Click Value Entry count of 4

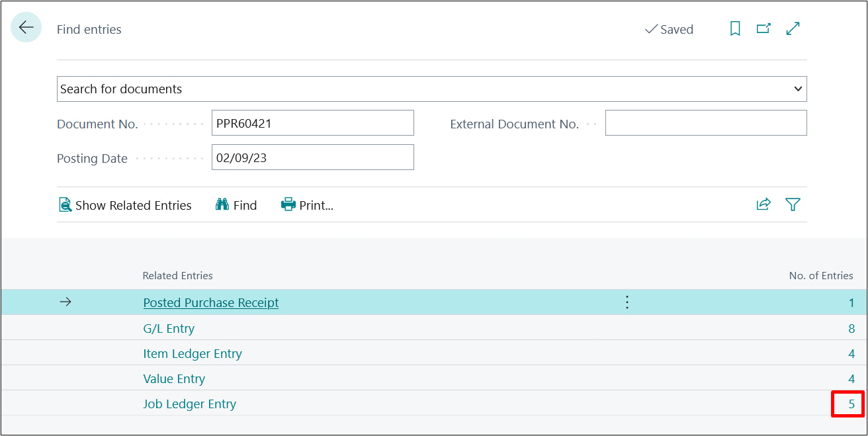(x=851, y=379)
